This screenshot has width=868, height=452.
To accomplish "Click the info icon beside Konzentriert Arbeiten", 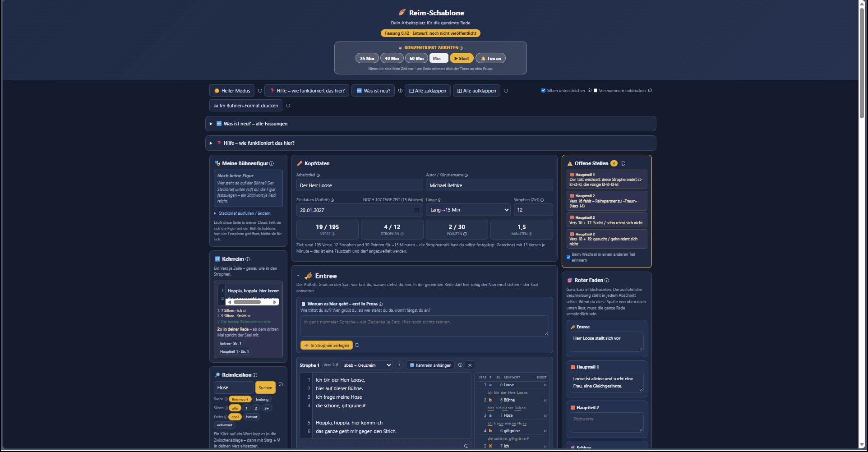I will point(461,48).
